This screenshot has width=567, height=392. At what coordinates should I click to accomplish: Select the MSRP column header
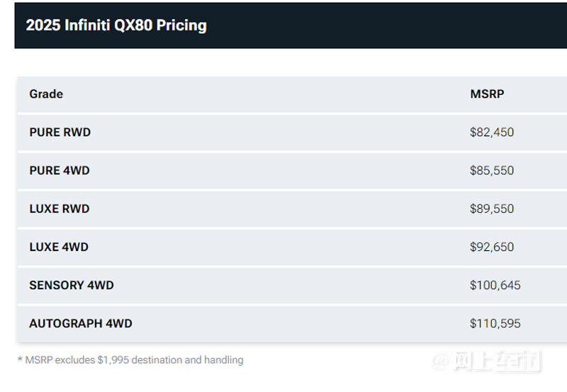[487, 94]
